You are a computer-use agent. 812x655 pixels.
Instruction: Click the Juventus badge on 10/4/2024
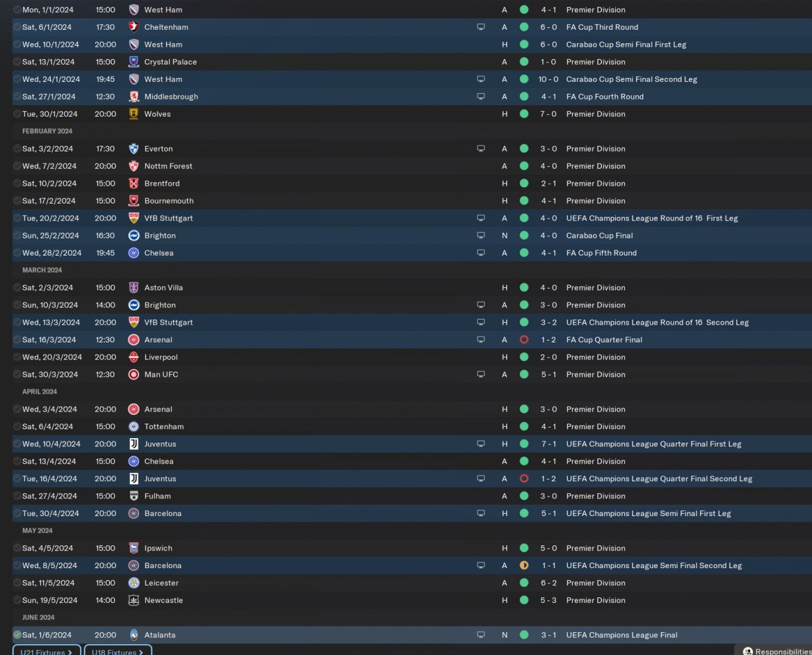[x=134, y=444]
